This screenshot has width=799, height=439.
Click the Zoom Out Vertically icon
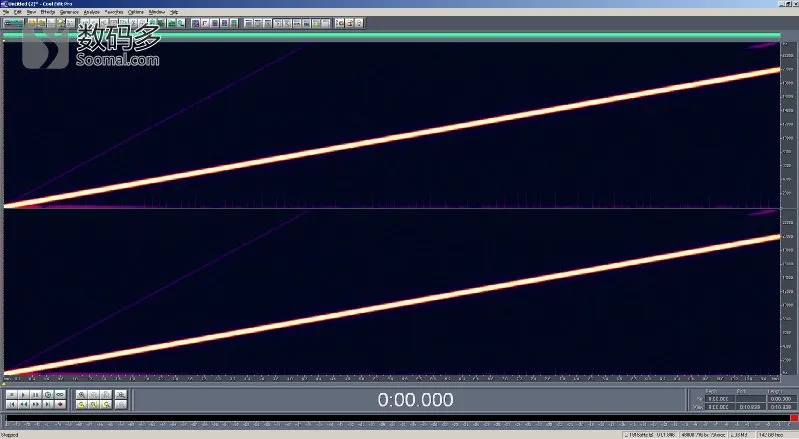tap(121, 404)
